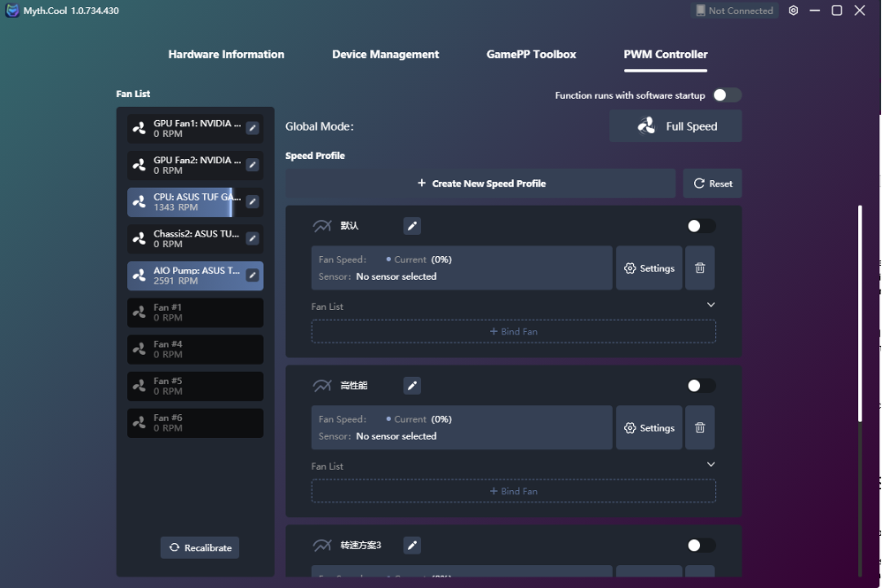Click the '1343 RPM' reading of CPU fan
The image size is (882, 588).
(176, 207)
